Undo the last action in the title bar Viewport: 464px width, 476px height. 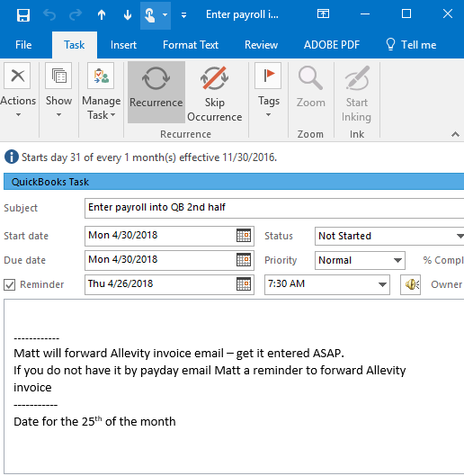point(49,15)
